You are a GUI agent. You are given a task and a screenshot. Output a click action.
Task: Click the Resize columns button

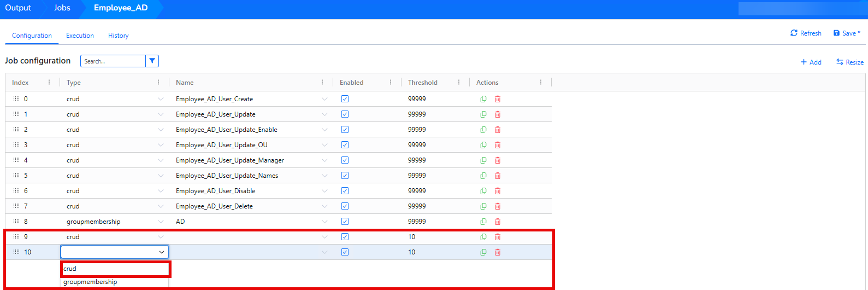[850, 62]
